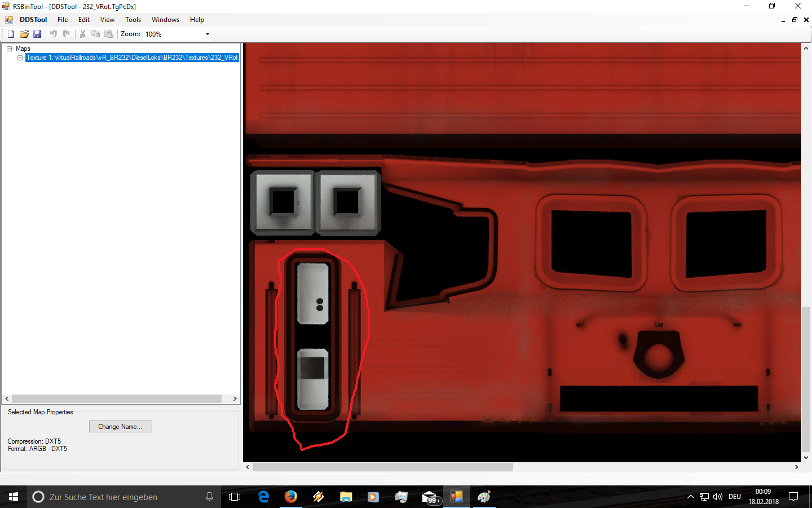812x508 pixels.
Task: Click the network tray icon
Action: tap(704, 497)
